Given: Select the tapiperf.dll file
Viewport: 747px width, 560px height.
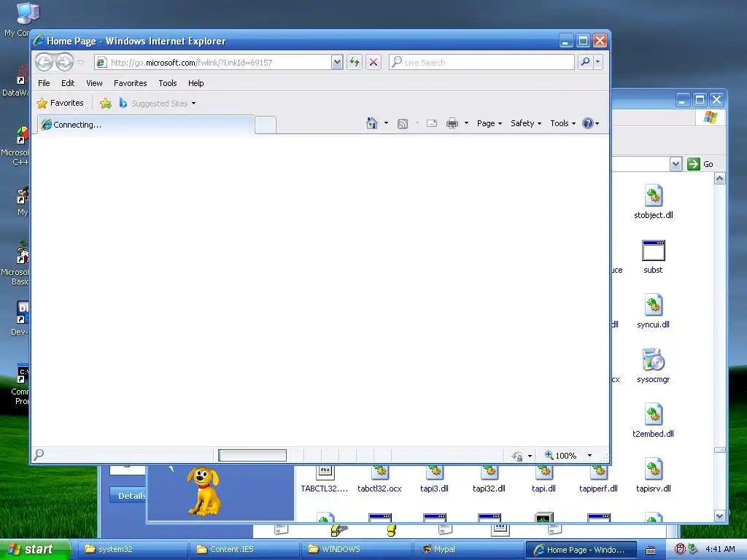Looking at the screenshot, I should [x=598, y=480].
